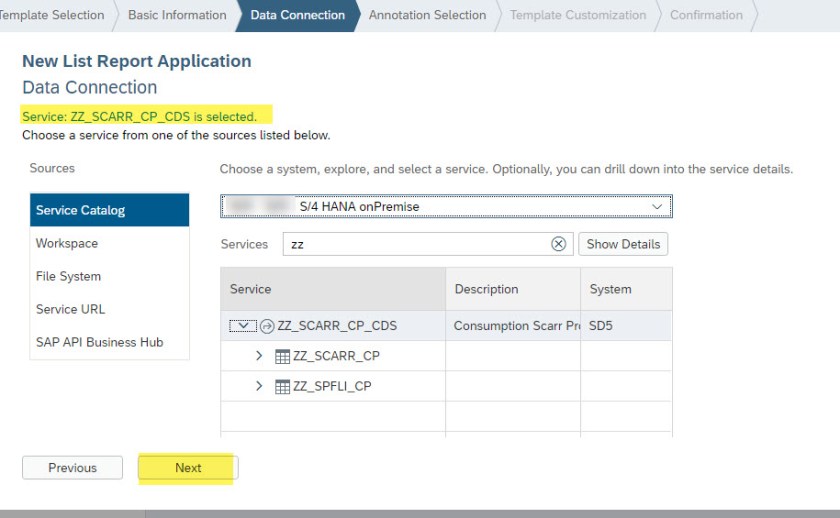Select File System as the source
Viewport: 840px width, 518px height.
[68, 276]
